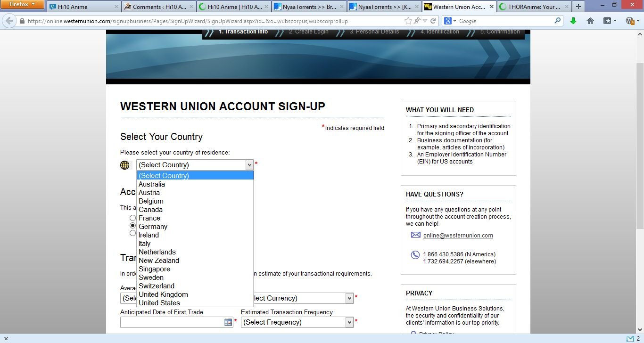Select the topmost account type radio button
The width and height of the screenshot is (644, 343).
coord(132,218)
